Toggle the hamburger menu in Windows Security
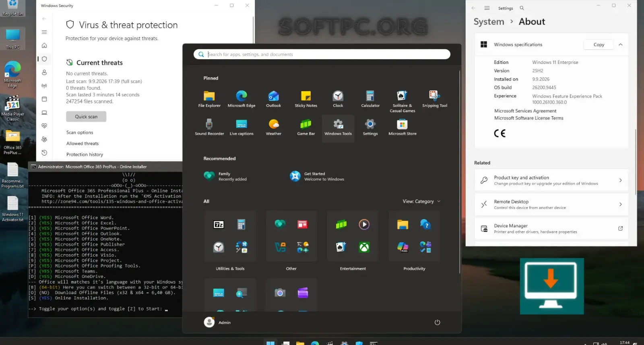The width and height of the screenshot is (644, 345). click(x=44, y=32)
